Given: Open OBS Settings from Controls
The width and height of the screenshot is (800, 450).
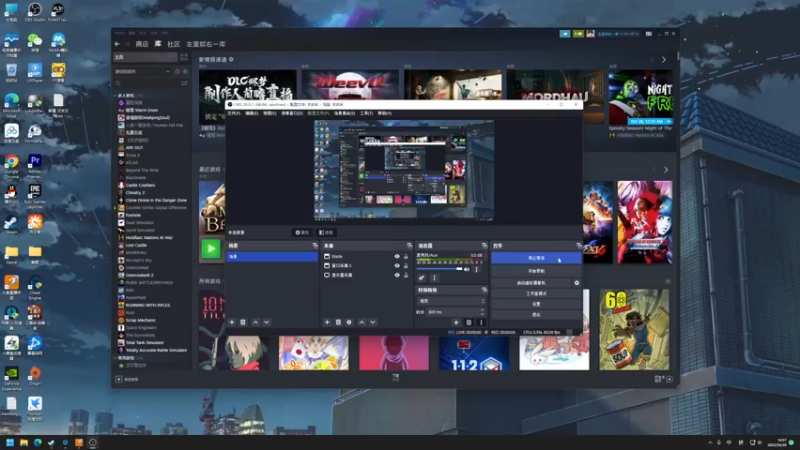Looking at the screenshot, I should [x=536, y=304].
